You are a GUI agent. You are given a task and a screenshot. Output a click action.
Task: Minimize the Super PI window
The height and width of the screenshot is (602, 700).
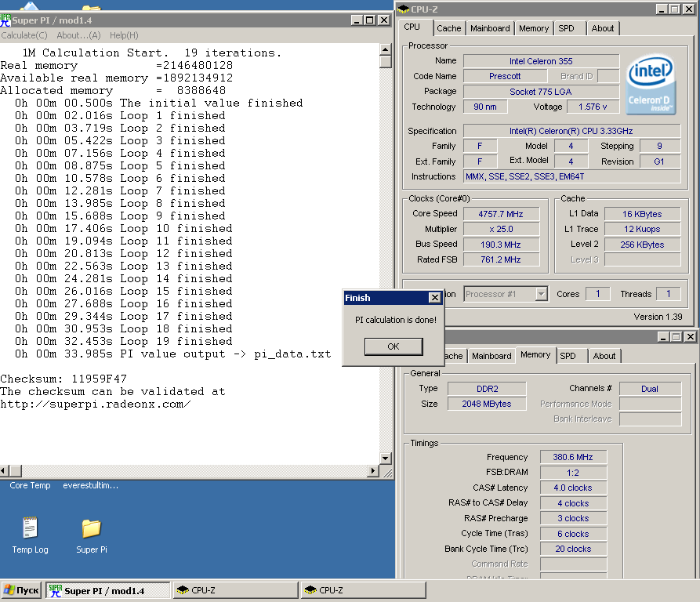(x=357, y=20)
